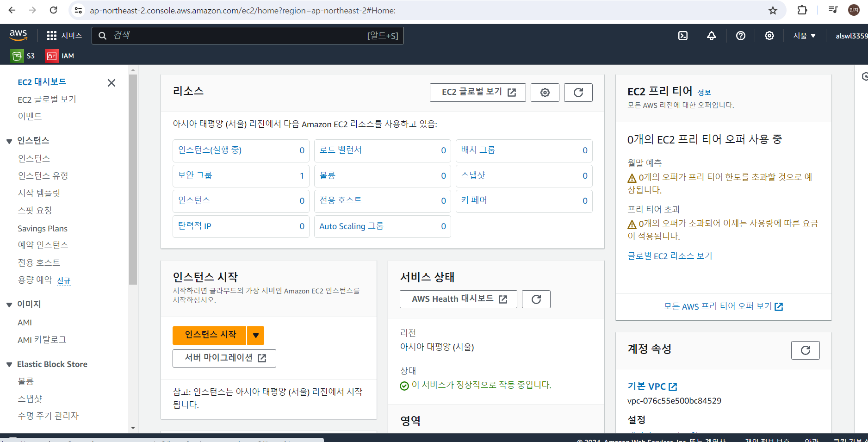Open 보안 그룹 resource link
The image size is (868, 442).
[195, 175]
